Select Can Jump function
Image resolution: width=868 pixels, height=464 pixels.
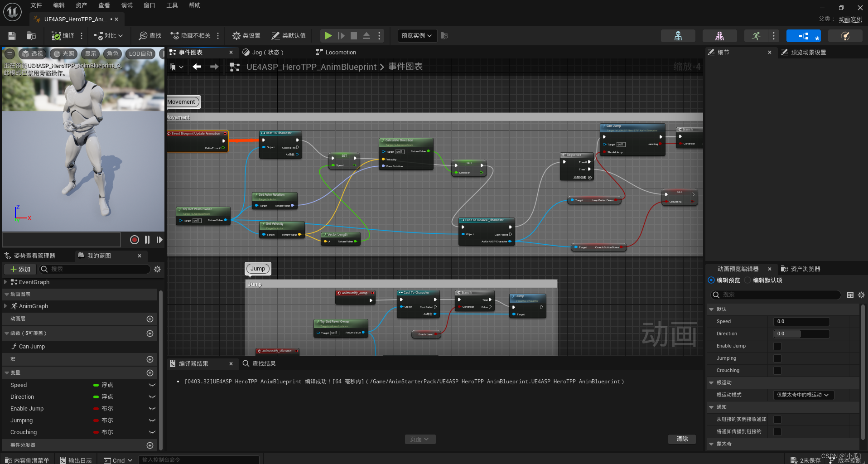point(32,347)
